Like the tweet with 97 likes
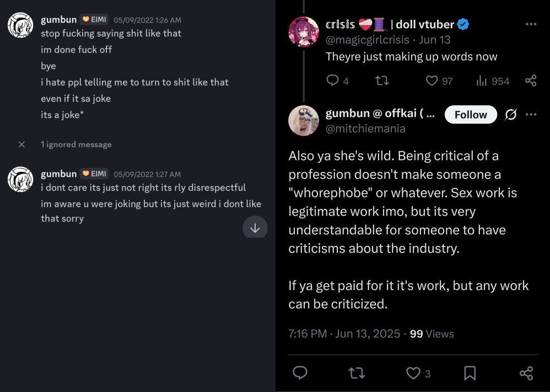Screen dimensions: 550x392 432,81
